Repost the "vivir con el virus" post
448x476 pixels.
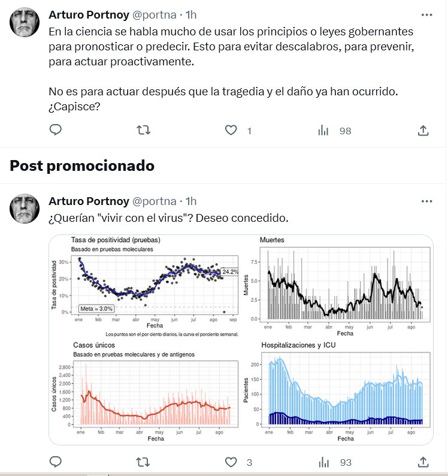[x=144, y=462]
